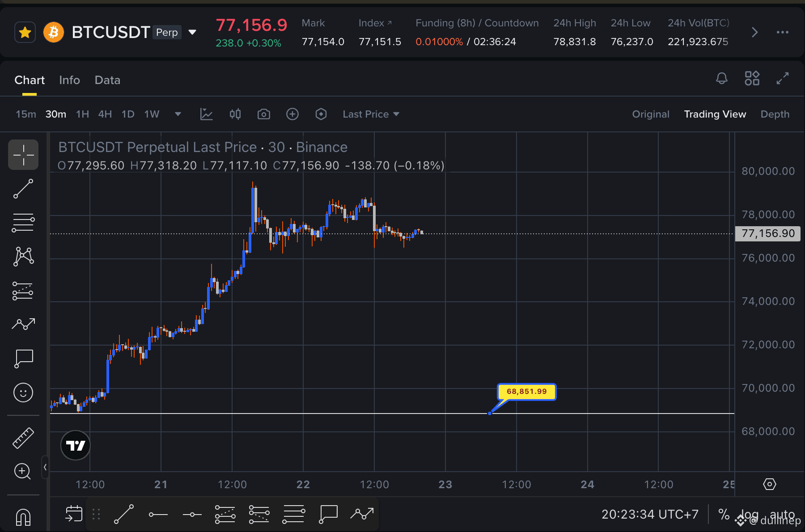The image size is (805, 532).
Task: Take a chart snapshot with camera icon
Action: (263, 114)
